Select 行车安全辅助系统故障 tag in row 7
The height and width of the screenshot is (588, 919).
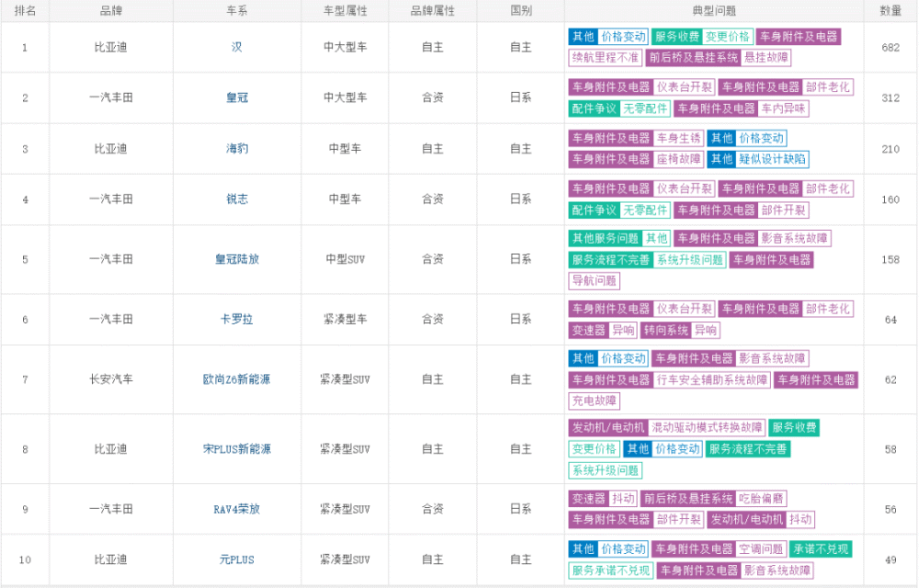(711, 379)
